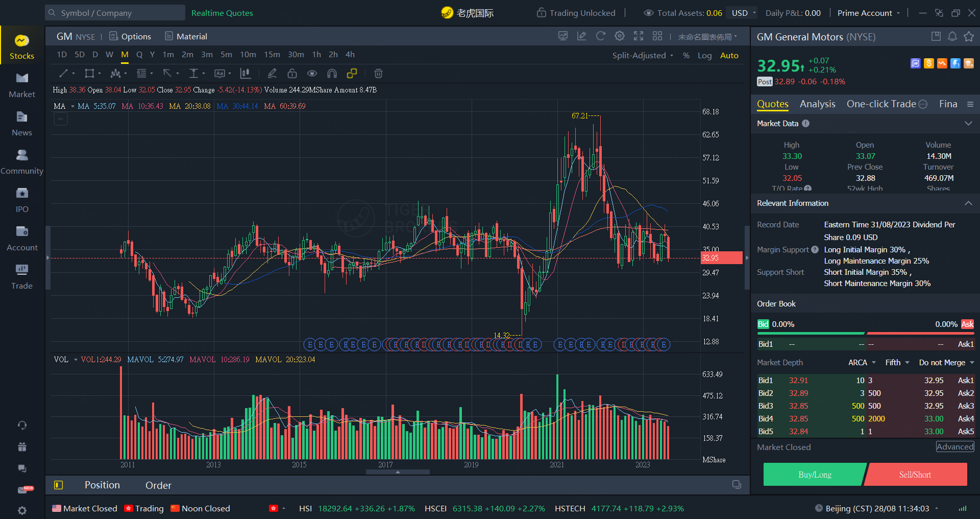Open the Order tab

pyautogui.click(x=158, y=485)
